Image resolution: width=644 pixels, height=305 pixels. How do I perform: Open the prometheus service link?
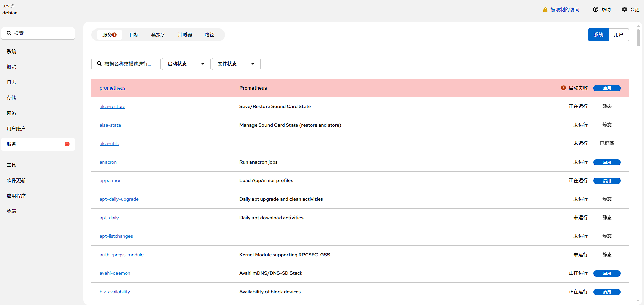112,88
